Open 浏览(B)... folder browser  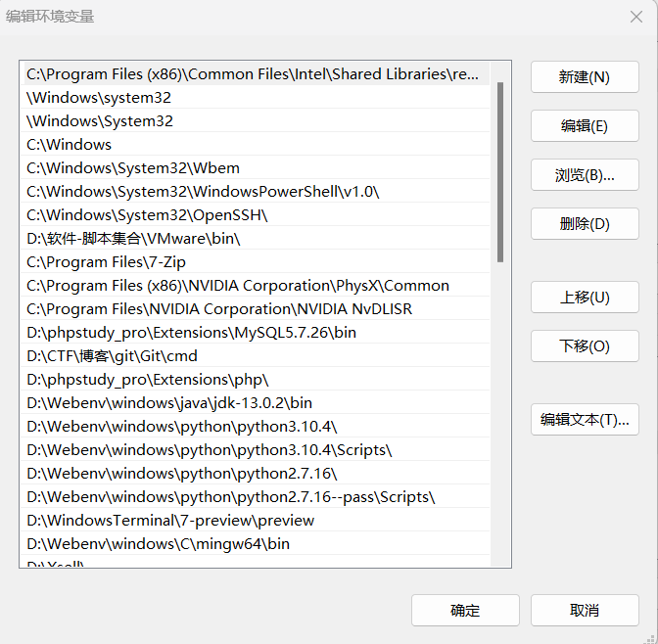tap(585, 175)
